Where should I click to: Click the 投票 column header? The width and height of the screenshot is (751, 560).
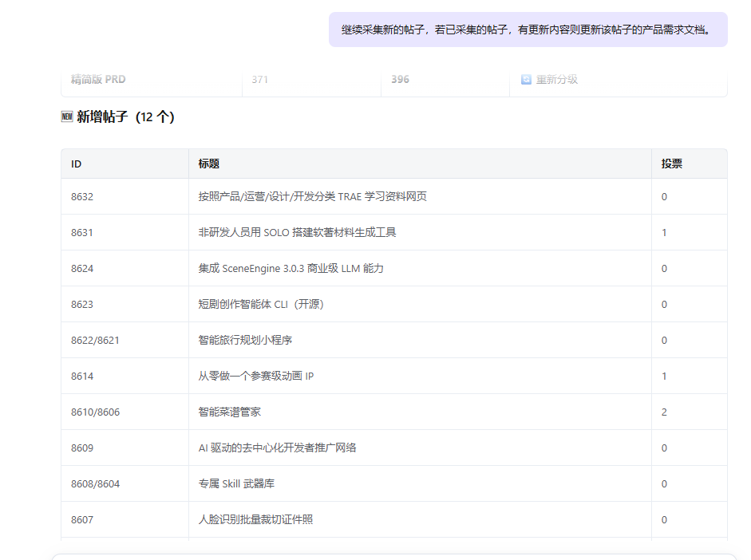point(671,164)
